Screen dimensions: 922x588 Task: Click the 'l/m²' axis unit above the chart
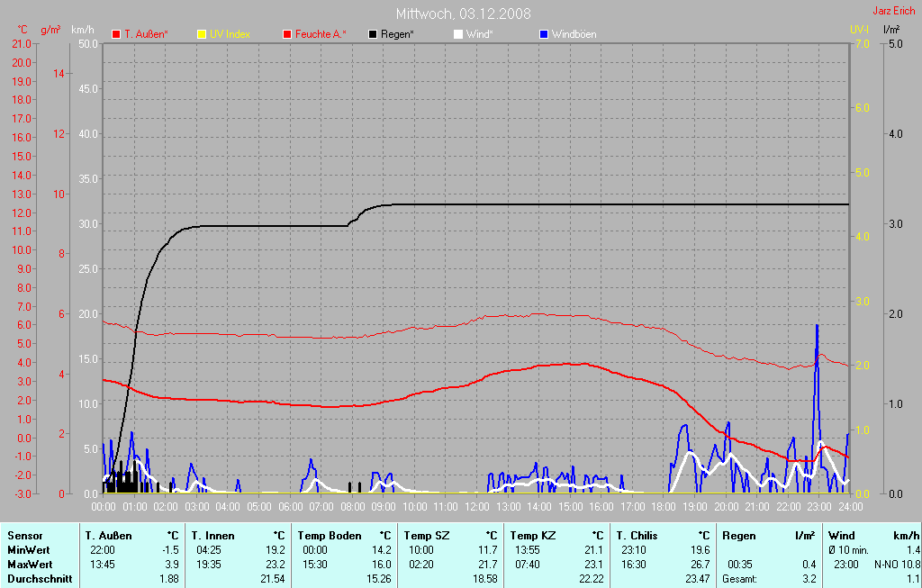click(891, 30)
